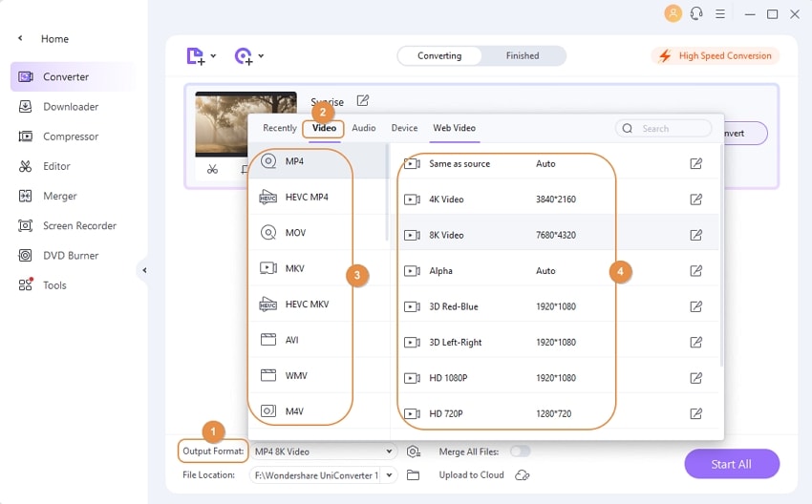Expand the File Location path dropdown
Screen dimensions: 812x504
click(x=390, y=475)
